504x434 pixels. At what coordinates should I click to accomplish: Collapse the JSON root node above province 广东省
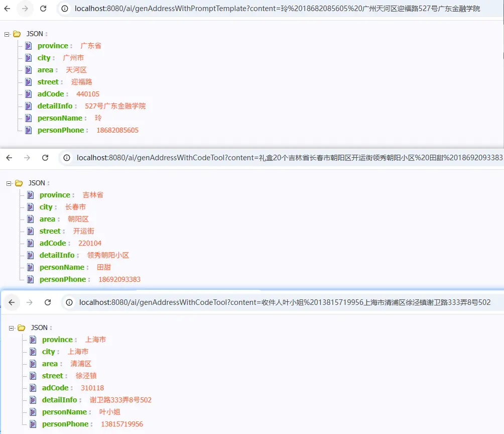(7, 34)
